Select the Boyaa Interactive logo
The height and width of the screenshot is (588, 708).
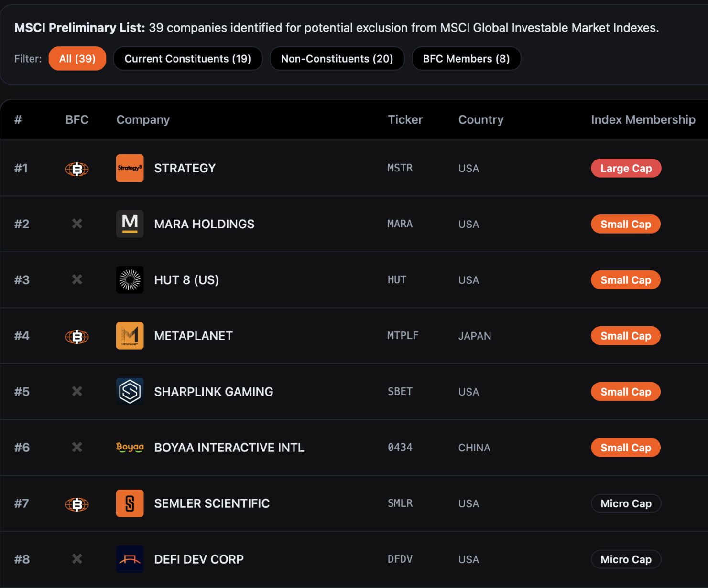[x=129, y=448]
